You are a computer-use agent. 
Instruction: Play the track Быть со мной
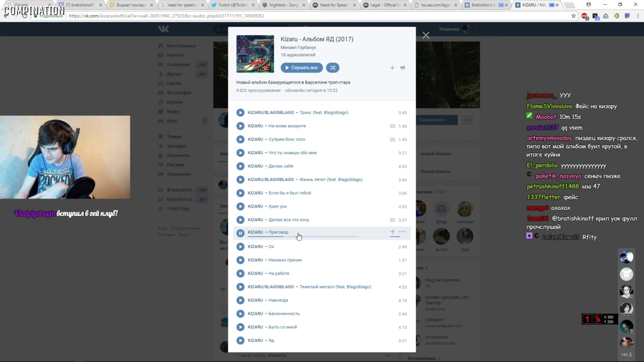[240, 327]
